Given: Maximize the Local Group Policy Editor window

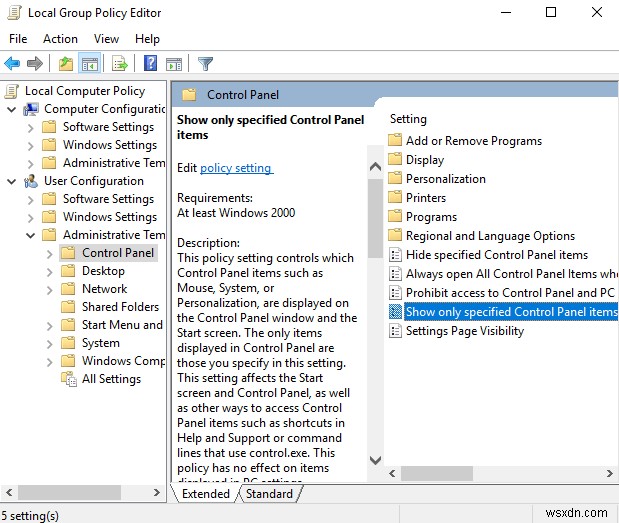Looking at the screenshot, I should (551, 12).
